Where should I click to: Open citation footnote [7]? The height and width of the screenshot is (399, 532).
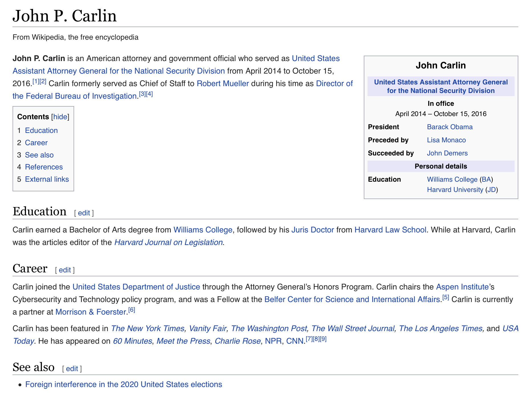click(309, 339)
